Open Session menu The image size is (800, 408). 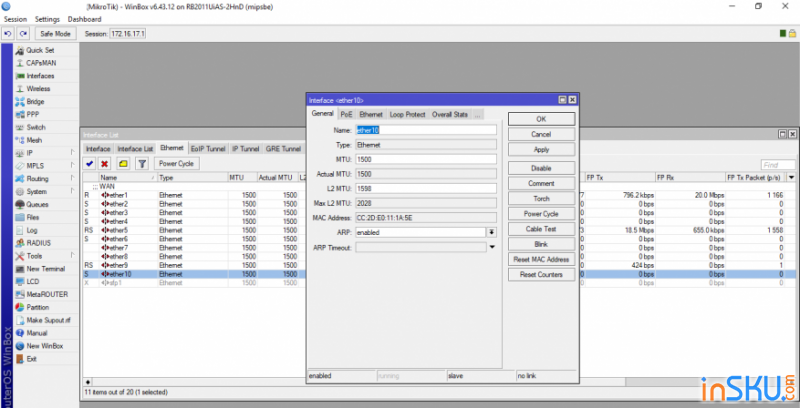(15, 19)
